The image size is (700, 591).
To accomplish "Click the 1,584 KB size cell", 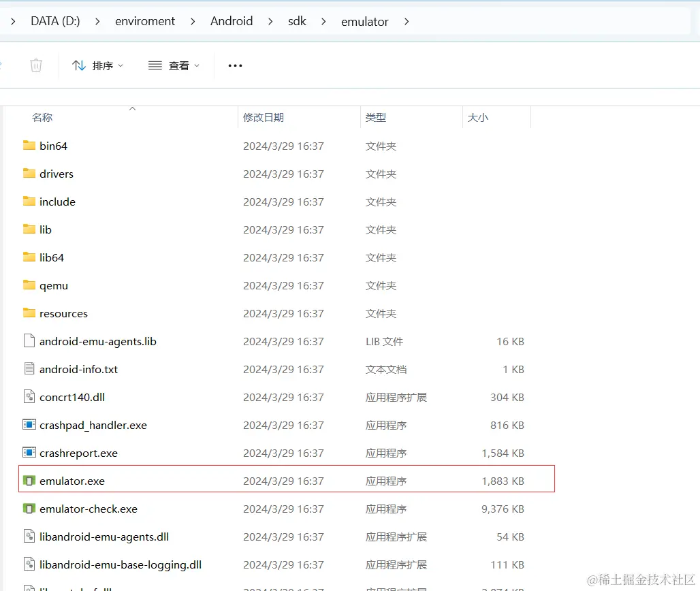I will pyautogui.click(x=503, y=453).
